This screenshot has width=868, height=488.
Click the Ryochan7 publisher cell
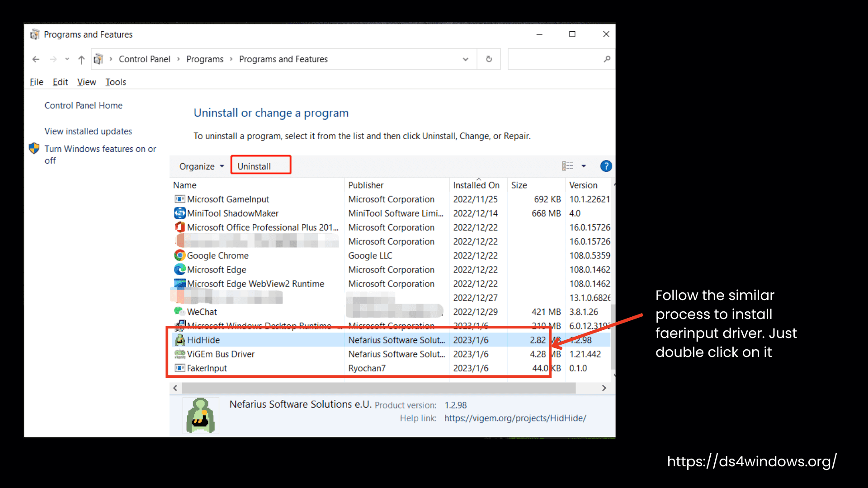click(x=367, y=368)
